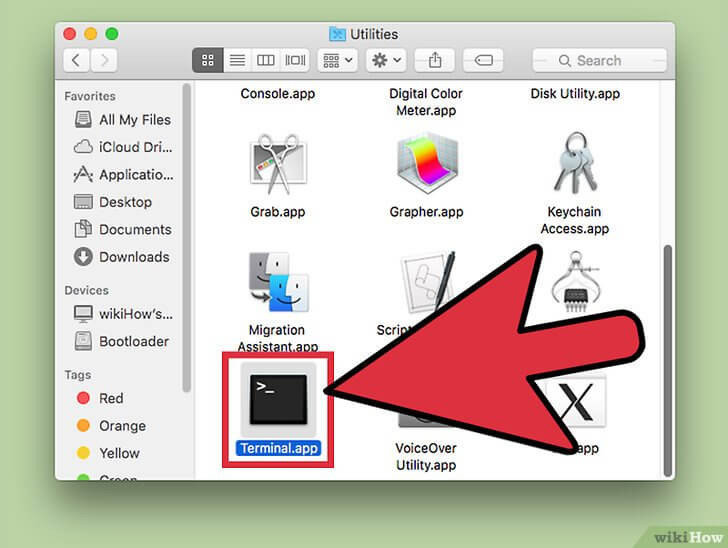
Task: Open Downloads in the sidebar
Action: [x=133, y=257]
